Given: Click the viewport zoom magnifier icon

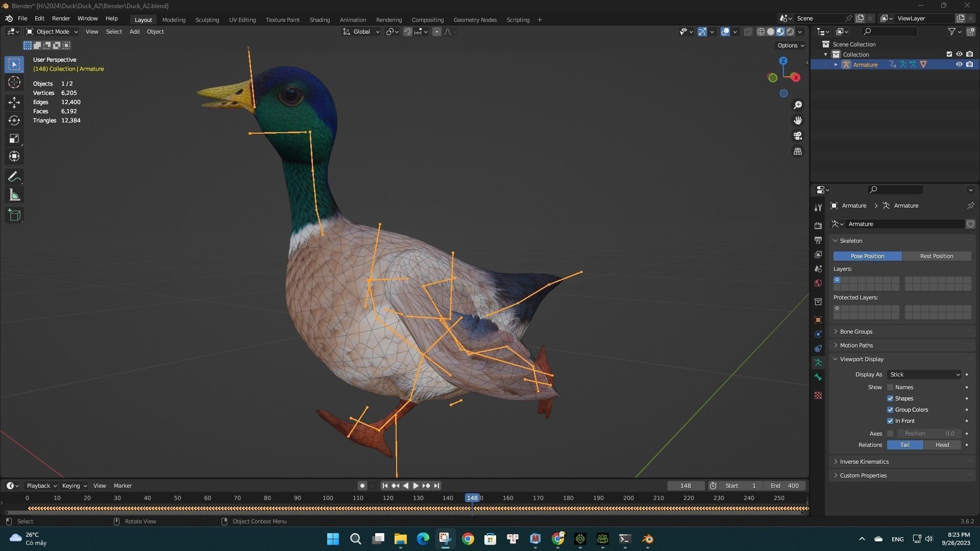Looking at the screenshot, I should point(797,105).
